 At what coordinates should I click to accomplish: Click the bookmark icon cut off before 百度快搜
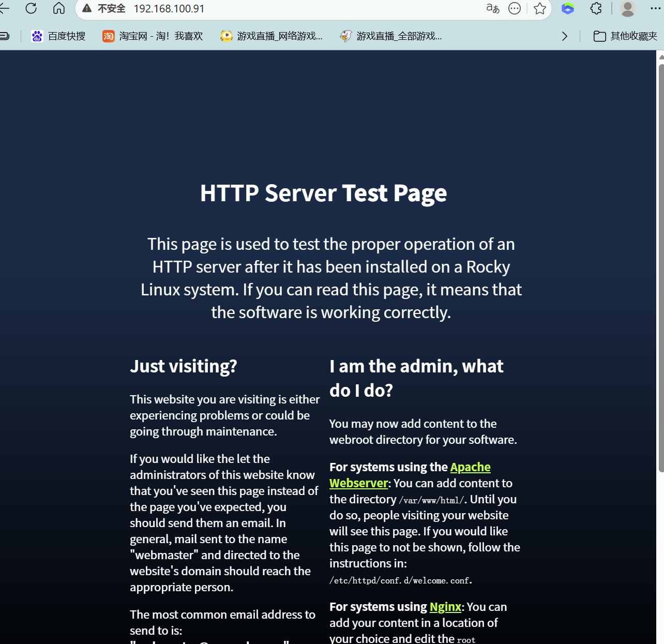(x=5, y=36)
